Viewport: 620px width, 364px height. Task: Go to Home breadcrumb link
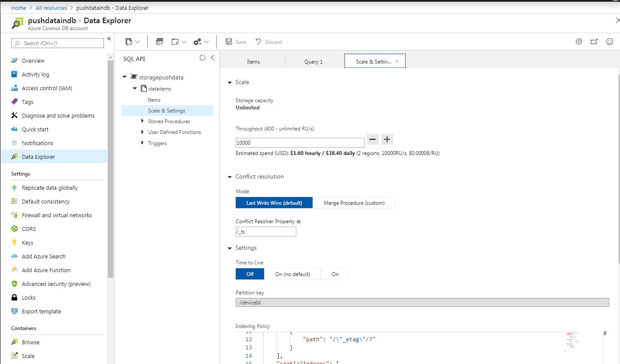(18, 8)
